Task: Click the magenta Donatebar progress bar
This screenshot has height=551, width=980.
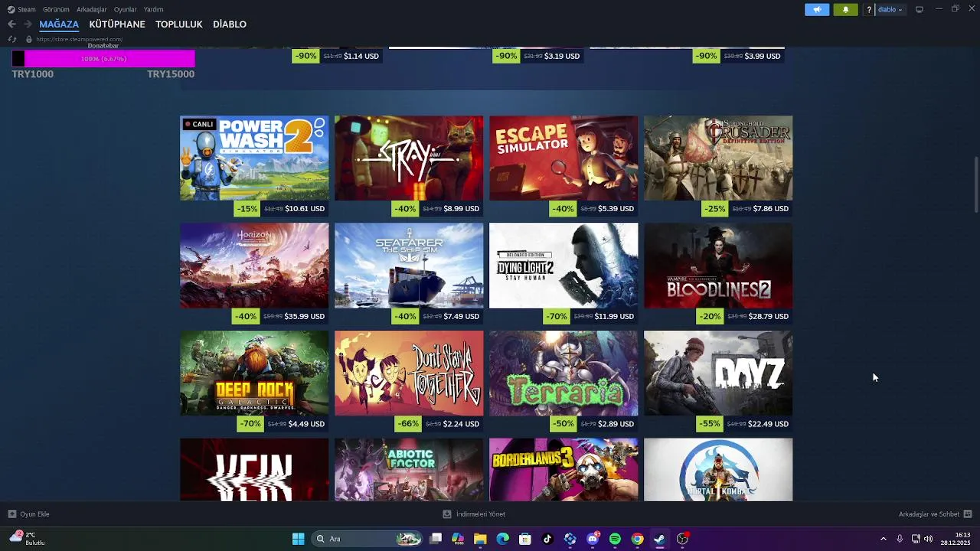Action: pos(103,59)
